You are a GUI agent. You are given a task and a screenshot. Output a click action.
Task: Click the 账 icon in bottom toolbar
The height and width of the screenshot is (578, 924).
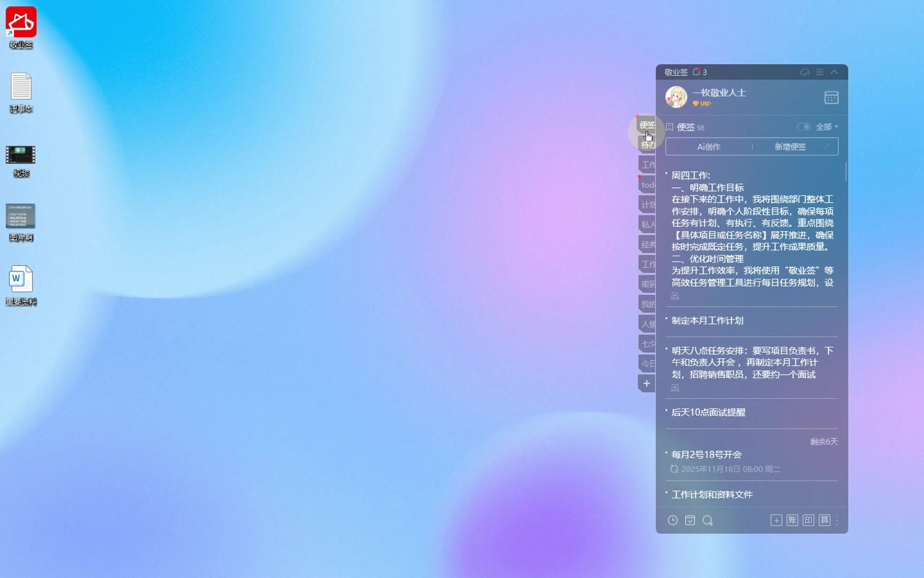[x=792, y=520]
